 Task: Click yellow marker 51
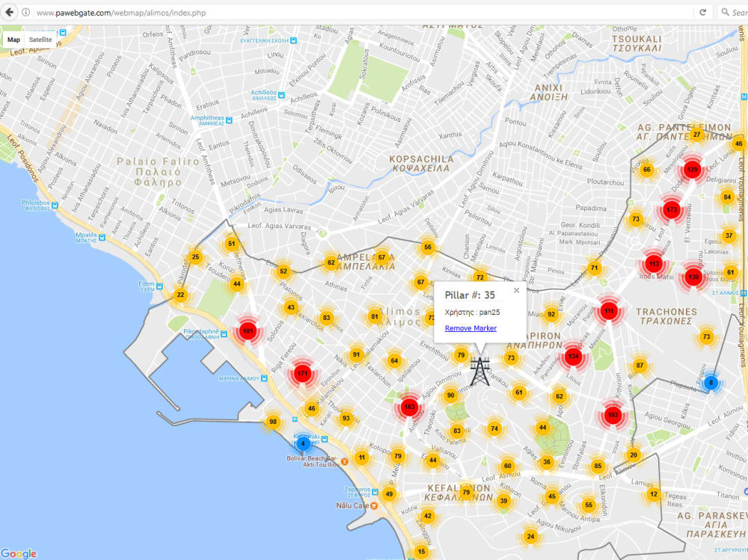pyautogui.click(x=231, y=244)
